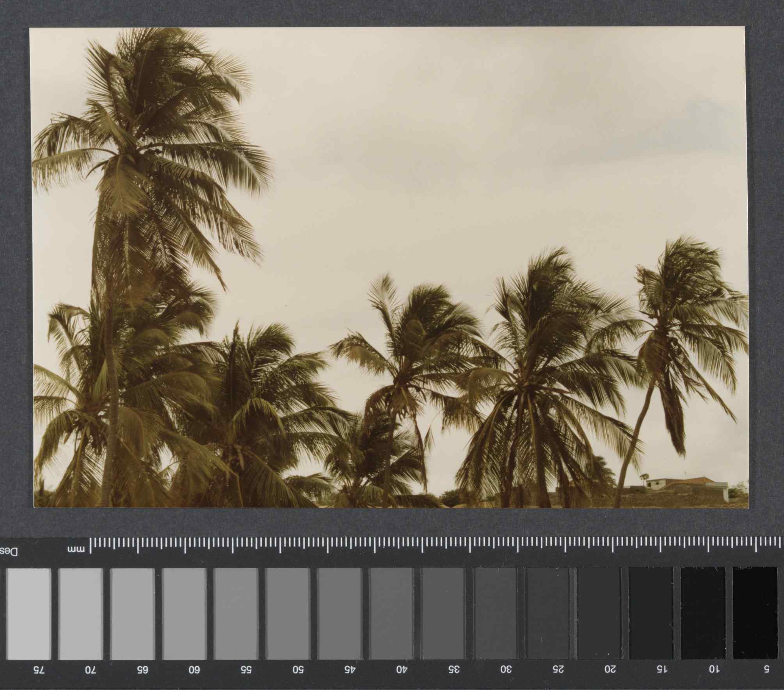The width and height of the screenshot is (784, 690).
Task: Select the gray swatch labeled 35
Action: tap(443, 614)
